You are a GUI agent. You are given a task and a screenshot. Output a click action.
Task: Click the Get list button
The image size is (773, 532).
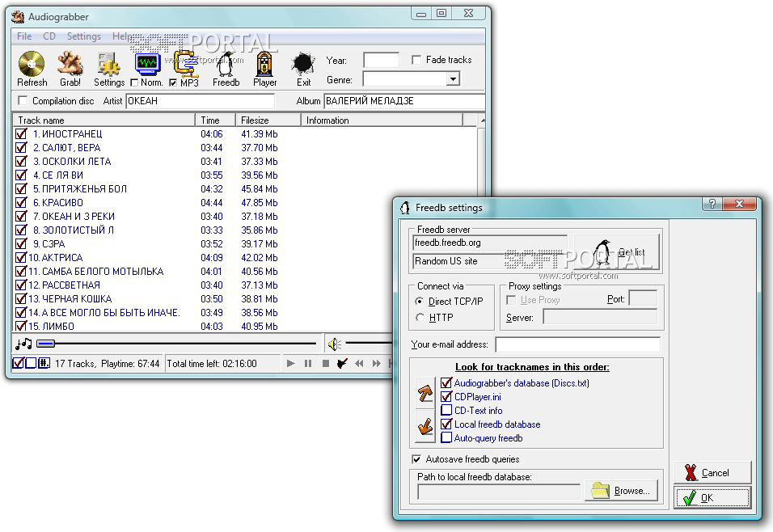point(617,252)
